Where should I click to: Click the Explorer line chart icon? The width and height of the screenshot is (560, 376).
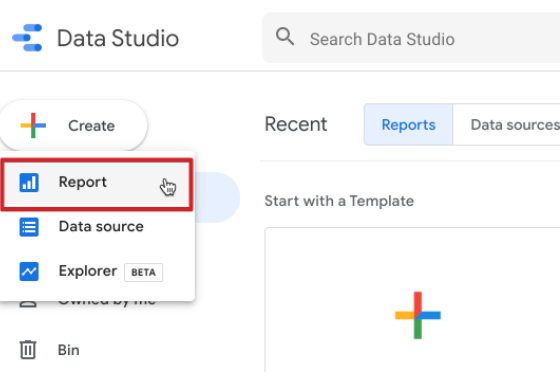pyautogui.click(x=29, y=271)
